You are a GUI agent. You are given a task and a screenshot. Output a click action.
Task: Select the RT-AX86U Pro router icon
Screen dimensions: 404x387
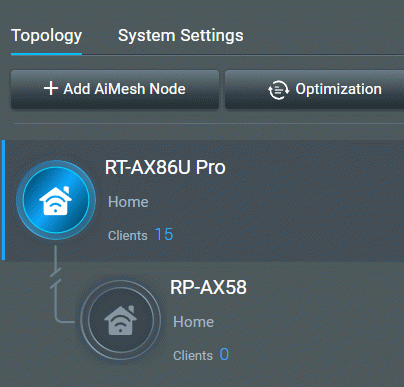click(56, 200)
